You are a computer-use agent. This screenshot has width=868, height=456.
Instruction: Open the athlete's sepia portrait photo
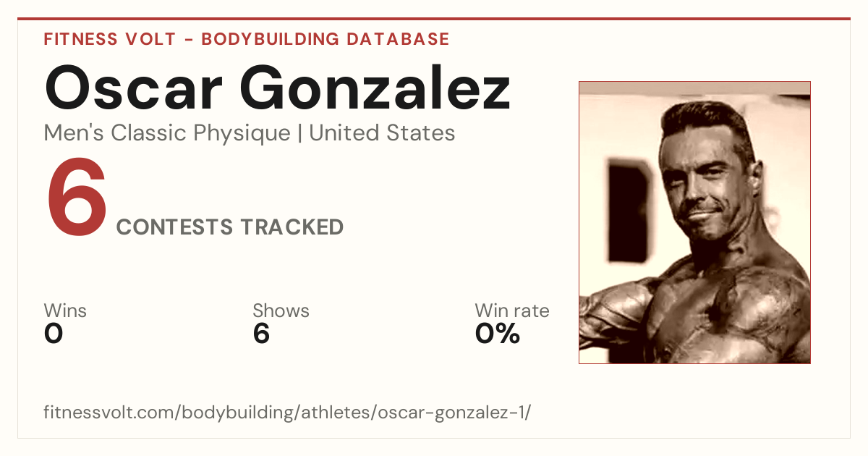coord(694,222)
